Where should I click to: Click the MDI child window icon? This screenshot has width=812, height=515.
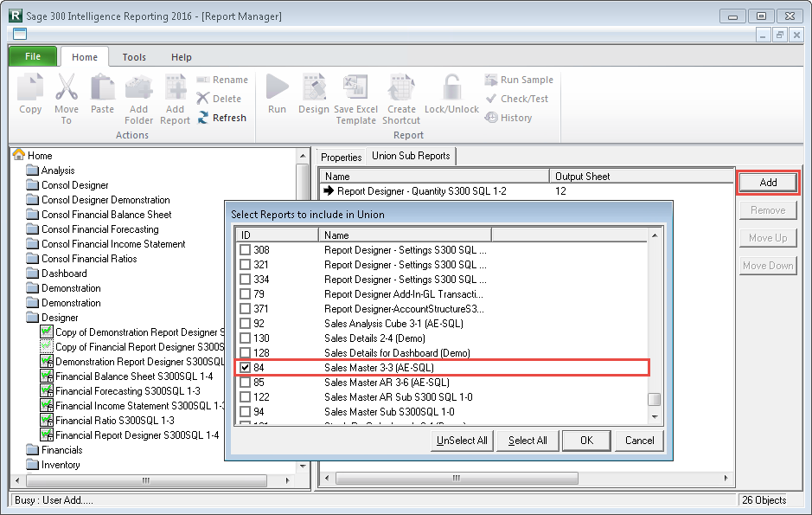20,35
